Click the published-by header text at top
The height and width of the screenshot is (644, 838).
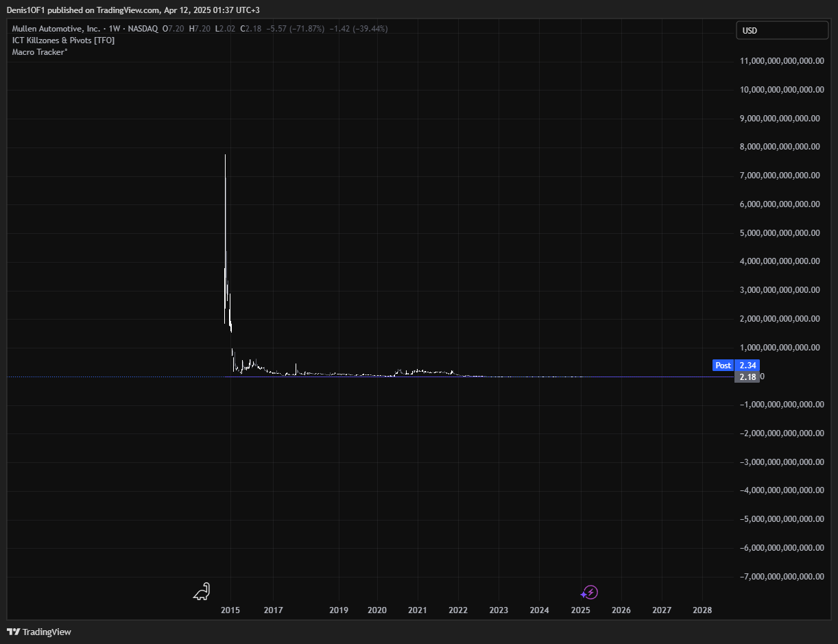[x=133, y=10]
